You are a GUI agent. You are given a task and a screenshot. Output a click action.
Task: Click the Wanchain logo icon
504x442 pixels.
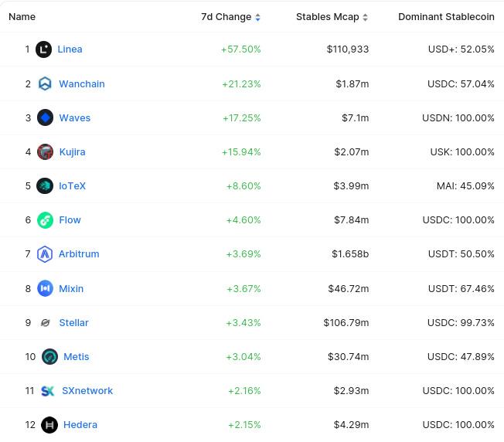45,83
